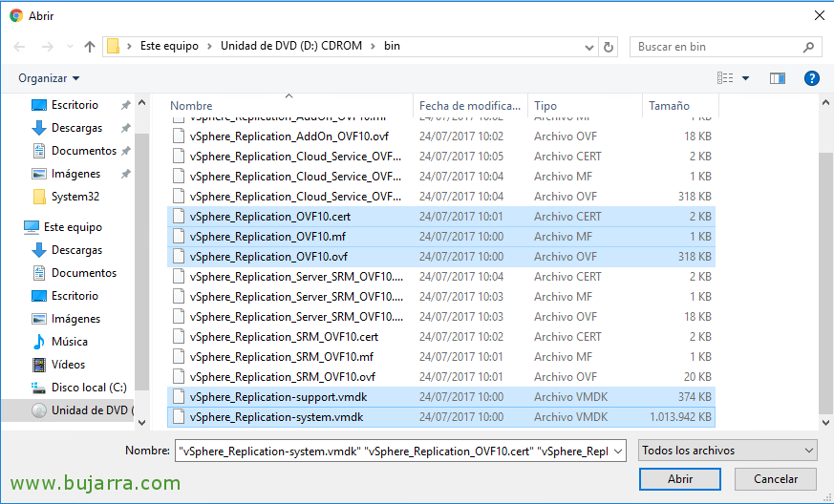Click file icon of vSphere_Replication-system.vmdk
This screenshot has height=504, width=834.
(179, 417)
